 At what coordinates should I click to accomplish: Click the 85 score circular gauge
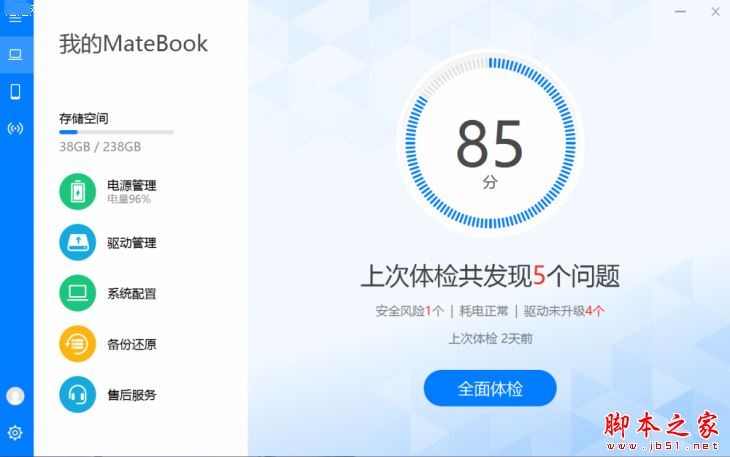click(x=490, y=143)
